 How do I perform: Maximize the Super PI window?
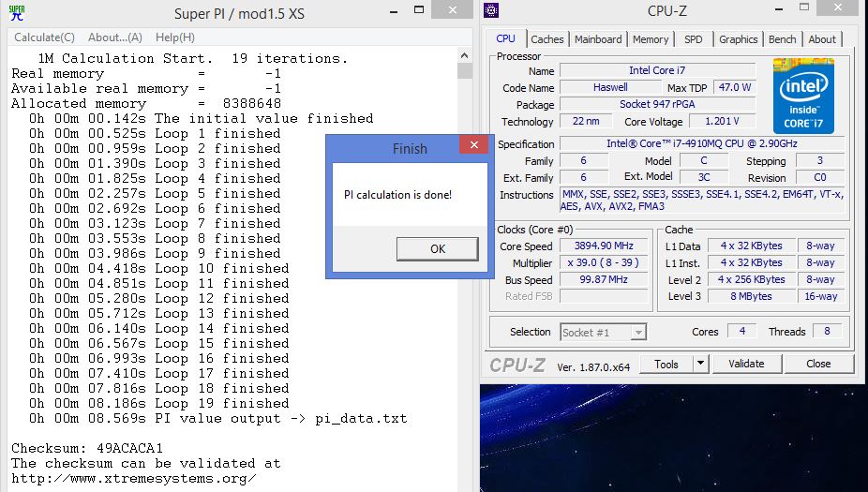pyautogui.click(x=419, y=10)
